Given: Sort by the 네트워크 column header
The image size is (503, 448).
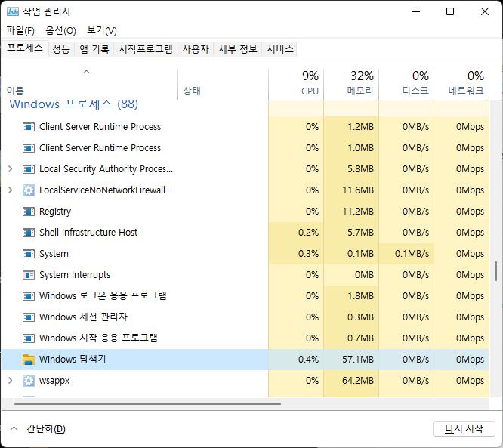Looking at the screenshot, I should click(x=461, y=85).
